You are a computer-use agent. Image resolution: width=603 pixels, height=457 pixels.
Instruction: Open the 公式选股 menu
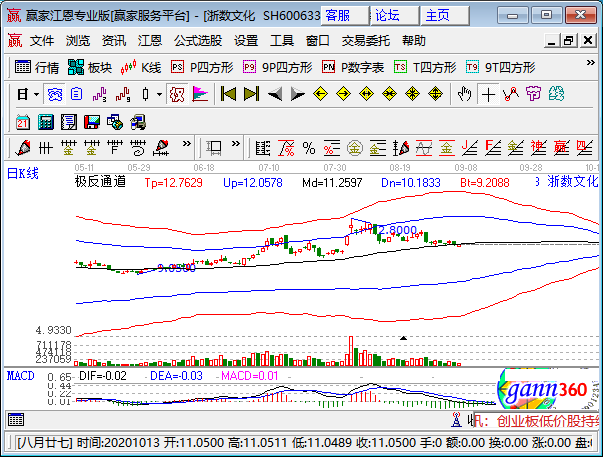(x=198, y=40)
